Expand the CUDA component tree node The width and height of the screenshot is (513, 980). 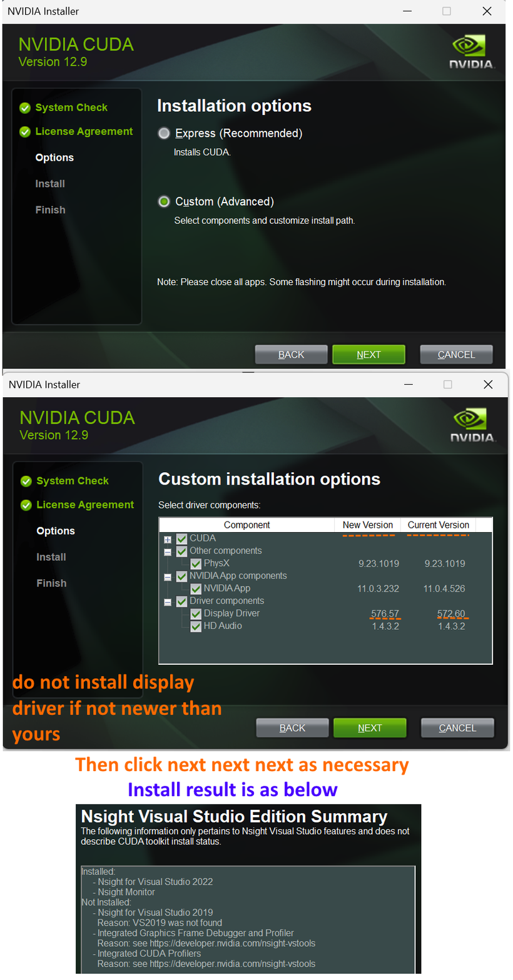click(168, 539)
